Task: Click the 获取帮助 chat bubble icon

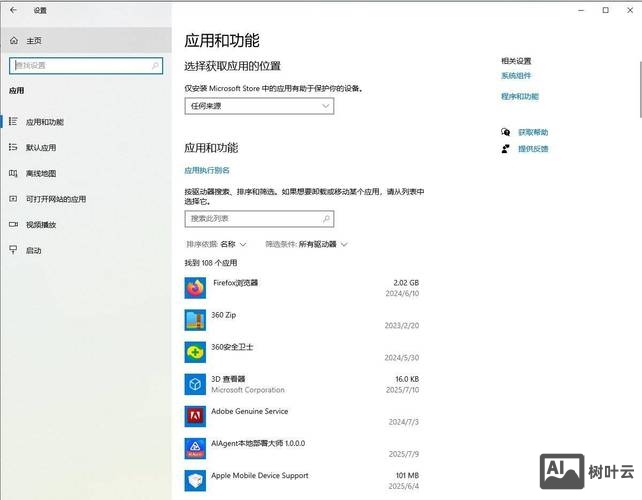Action: point(506,132)
